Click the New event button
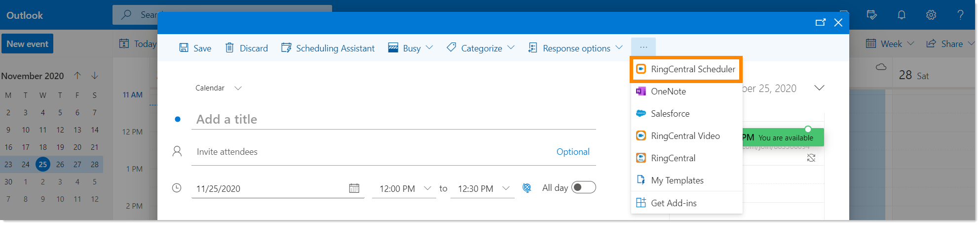 pyautogui.click(x=27, y=44)
